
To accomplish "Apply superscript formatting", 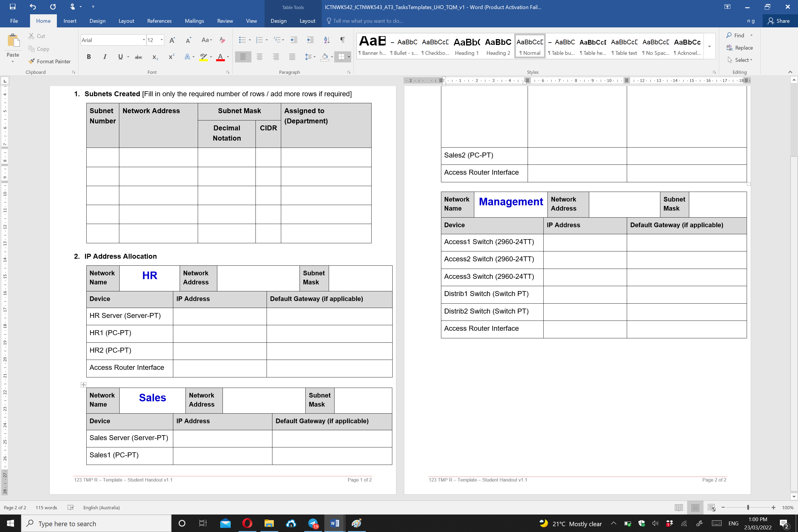I will (171, 57).
